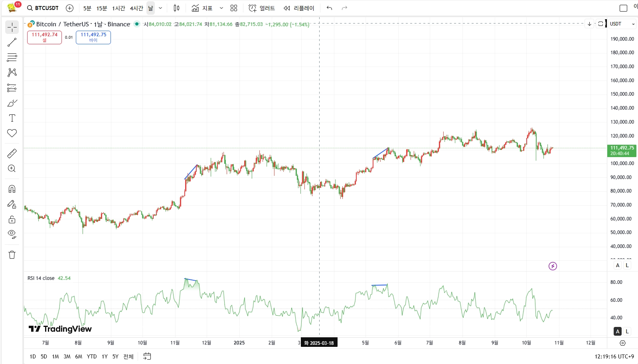The width and height of the screenshot is (638, 364).
Task: Toggle log scale L on price pane
Action: (x=627, y=265)
